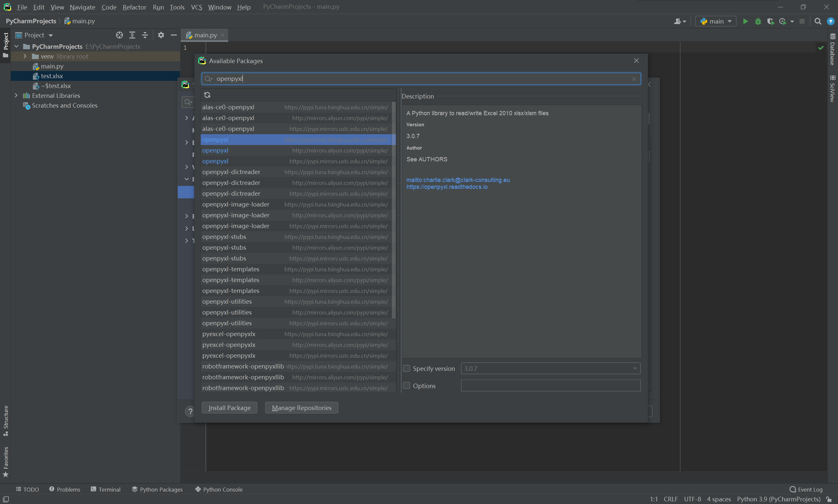The image size is (838, 504).
Task: Open the search history dropdown in the package search box
Action: (x=208, y=79)
